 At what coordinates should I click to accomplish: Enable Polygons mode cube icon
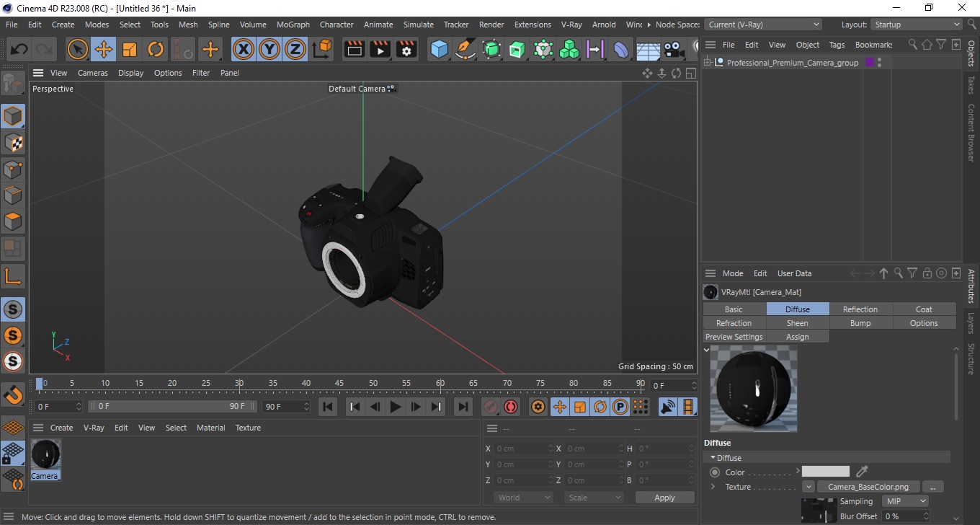pos(13,221)
